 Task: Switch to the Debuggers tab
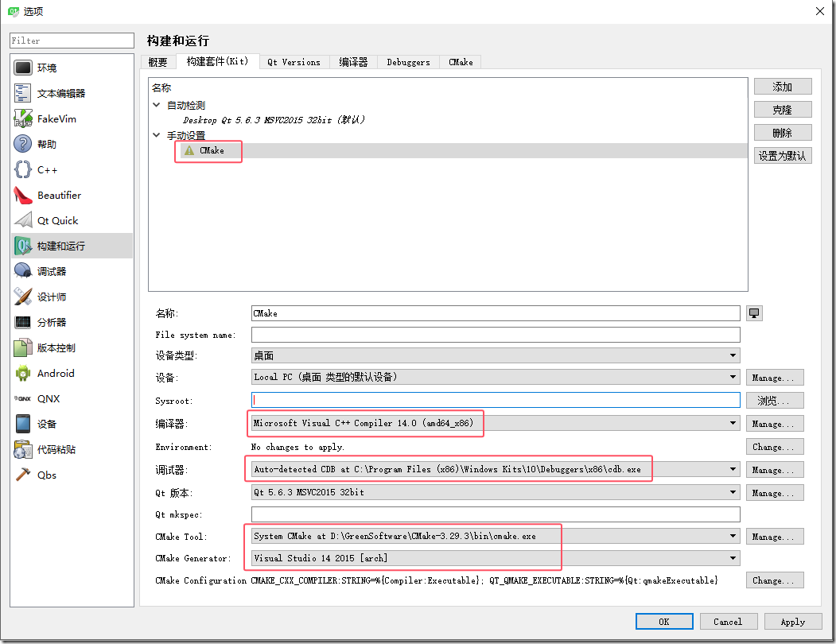click(408, 62)
